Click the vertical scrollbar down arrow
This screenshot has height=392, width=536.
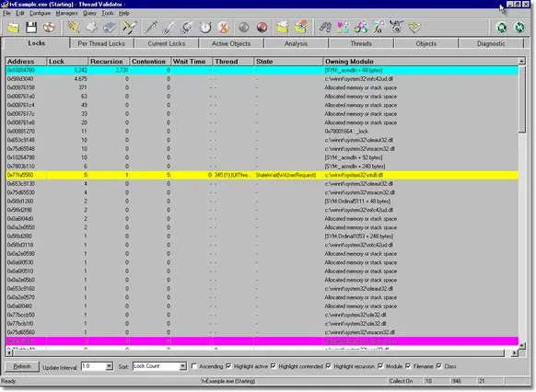pyautogui.click(x=521, y=346)
